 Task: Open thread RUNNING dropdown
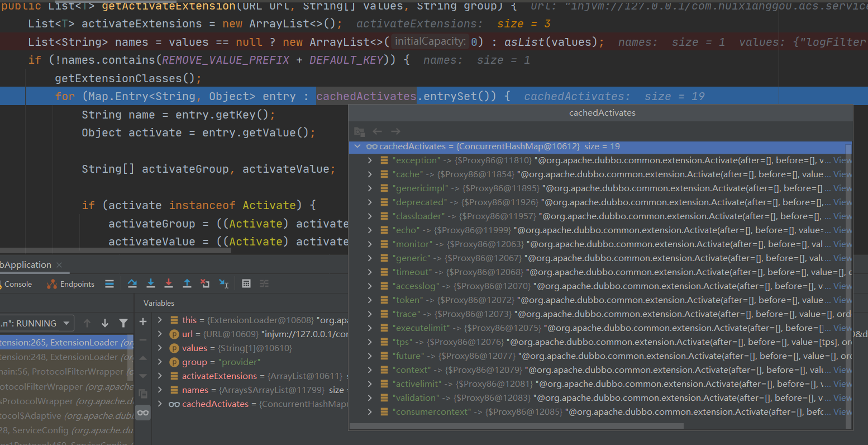[37, 323]
